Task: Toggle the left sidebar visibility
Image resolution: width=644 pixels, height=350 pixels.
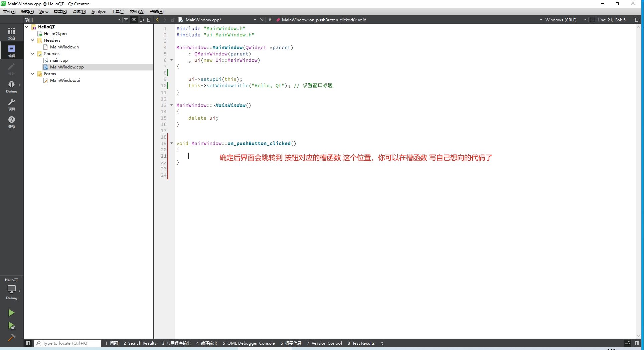Action: tap(28, 343)
